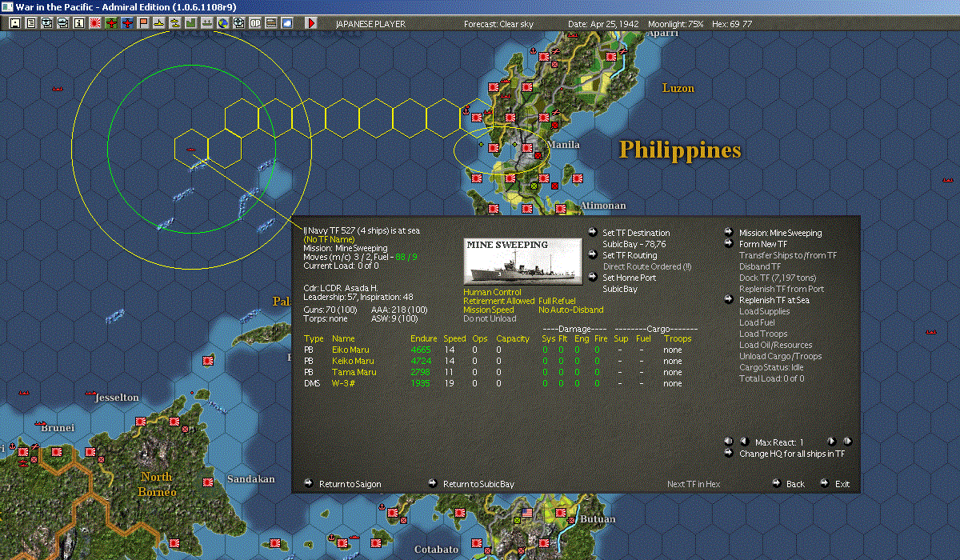The height and width of the screenshot is (560, 960).
Task: Select ship Tama Maru
Action: pos(353,372)
